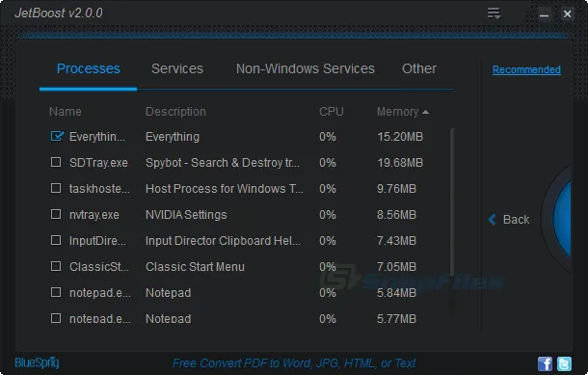Open the Twitter icon link
588x375 pixels.
[x=564, y=363]
